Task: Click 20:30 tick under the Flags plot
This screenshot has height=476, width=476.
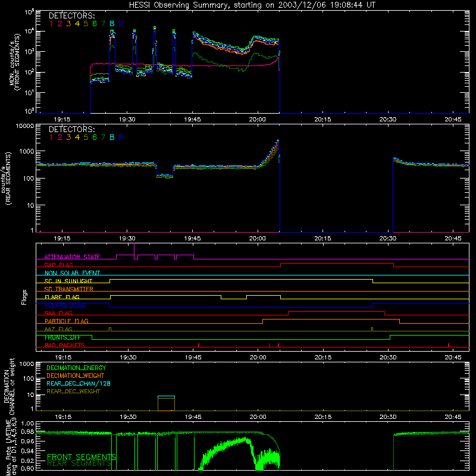Action: point(388,358)
